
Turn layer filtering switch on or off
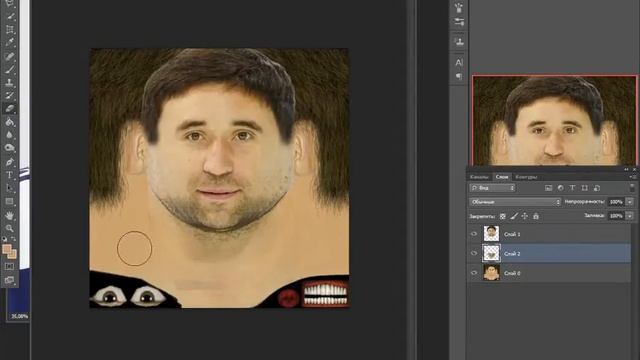[x=632, y=188]
